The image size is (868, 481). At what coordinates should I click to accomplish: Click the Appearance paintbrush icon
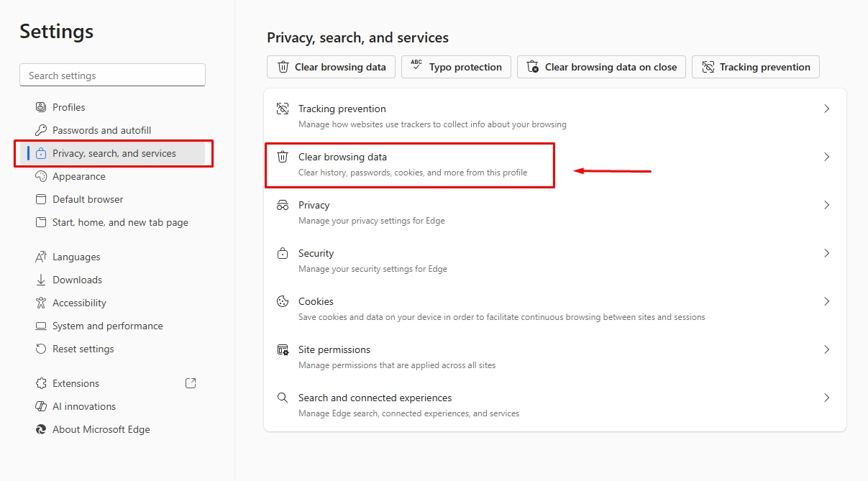tap(40, 176)
